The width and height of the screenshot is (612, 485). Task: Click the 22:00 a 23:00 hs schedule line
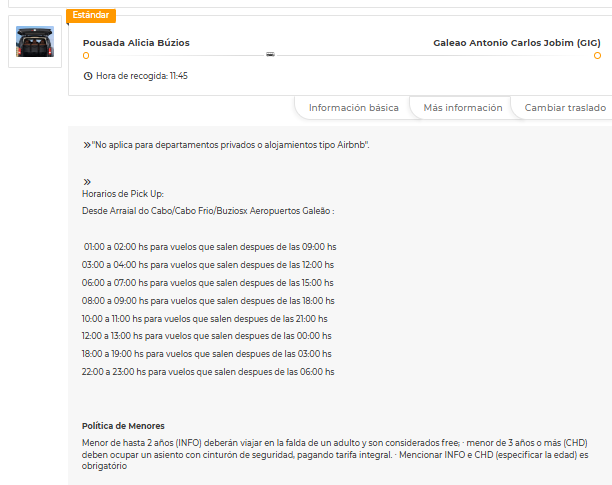[208, 372]
